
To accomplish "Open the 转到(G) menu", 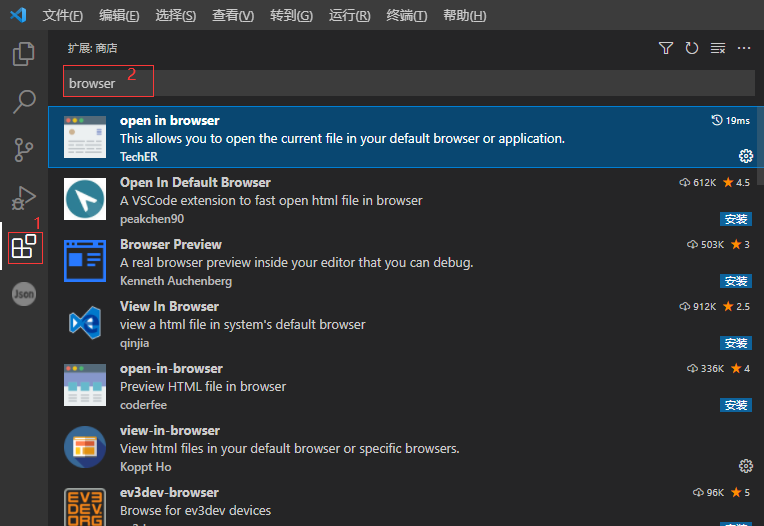I will 291,16.
